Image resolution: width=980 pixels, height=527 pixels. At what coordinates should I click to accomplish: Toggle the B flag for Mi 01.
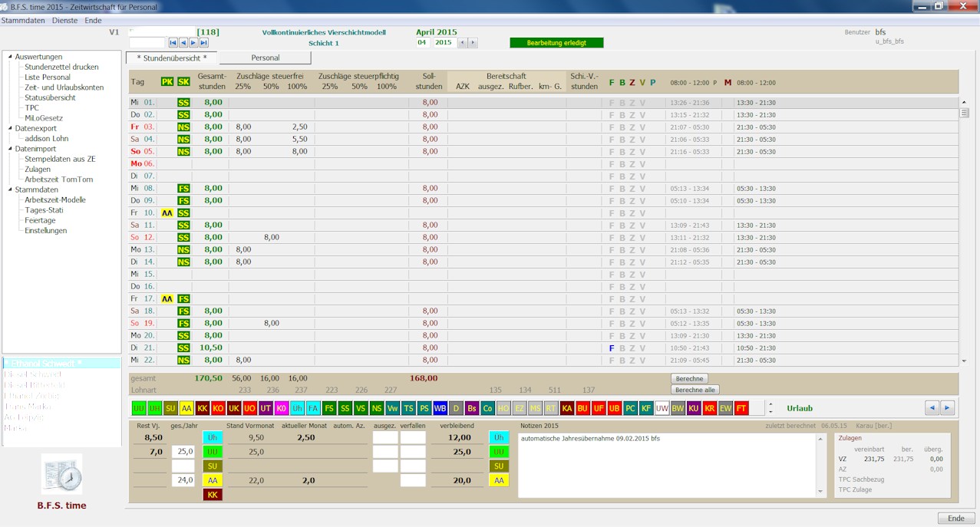pyautogui.click(x=622, y=103)
